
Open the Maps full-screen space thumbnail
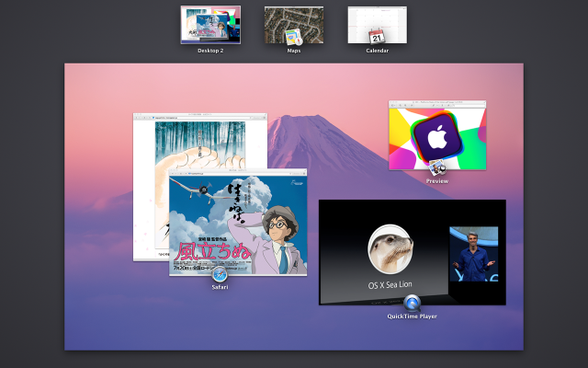click(294, 25)
